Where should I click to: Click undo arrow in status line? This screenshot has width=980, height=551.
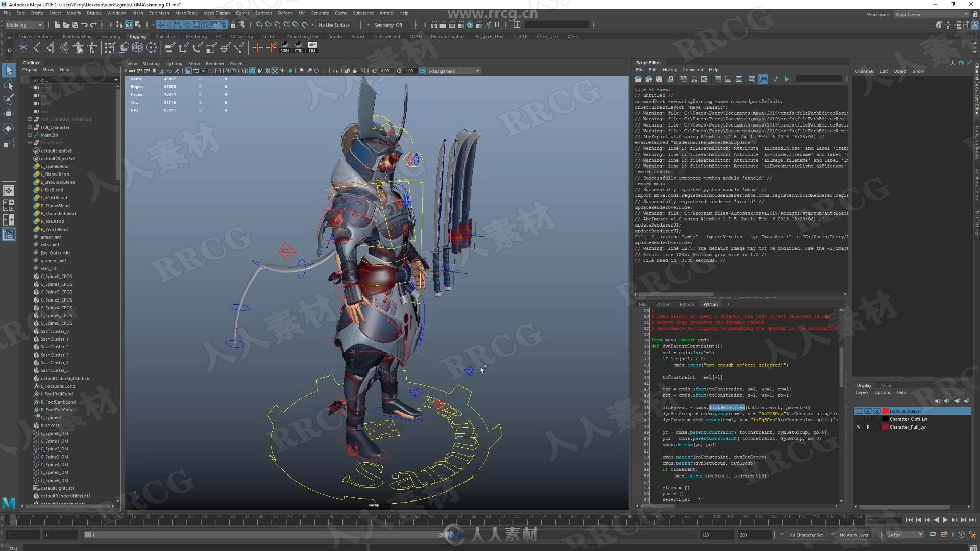point(84,24)
